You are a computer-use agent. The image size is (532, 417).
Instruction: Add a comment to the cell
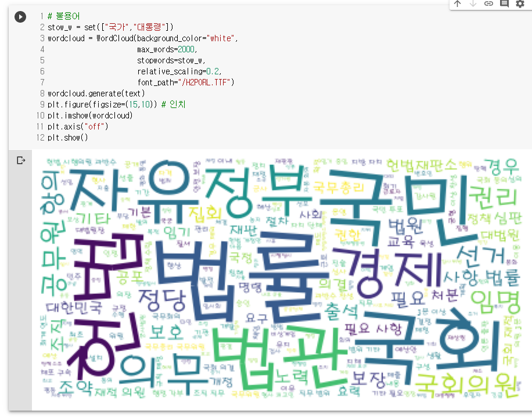tap(504, 3)
